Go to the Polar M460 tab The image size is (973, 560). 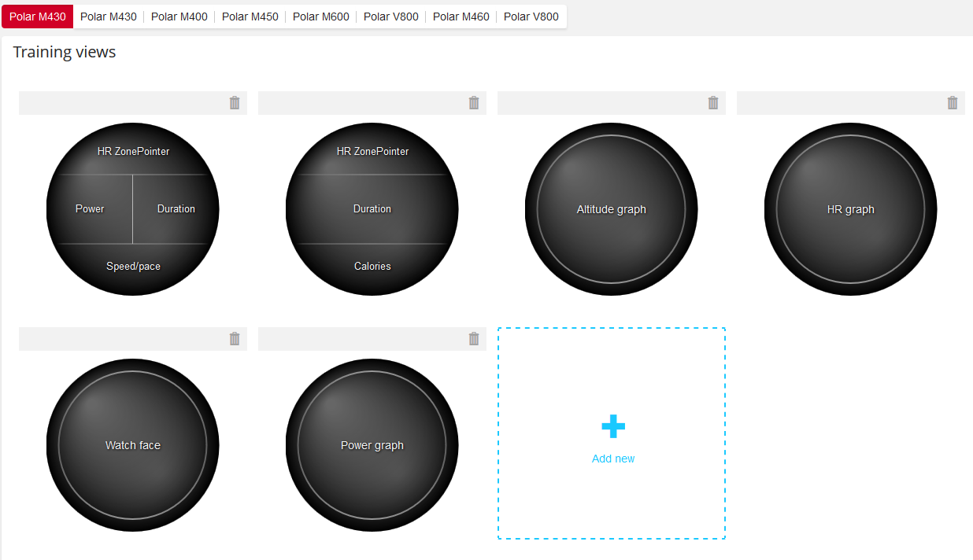tap(461, 17)
